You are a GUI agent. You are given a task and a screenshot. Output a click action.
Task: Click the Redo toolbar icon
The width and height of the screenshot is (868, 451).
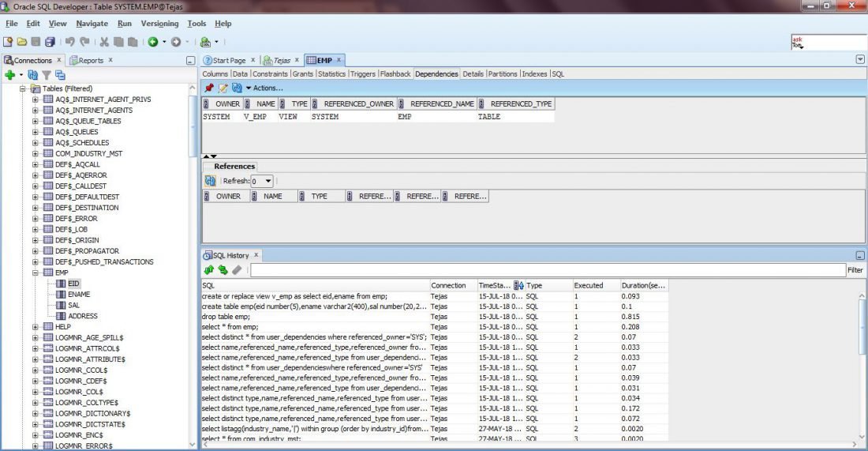click(84, 42)
